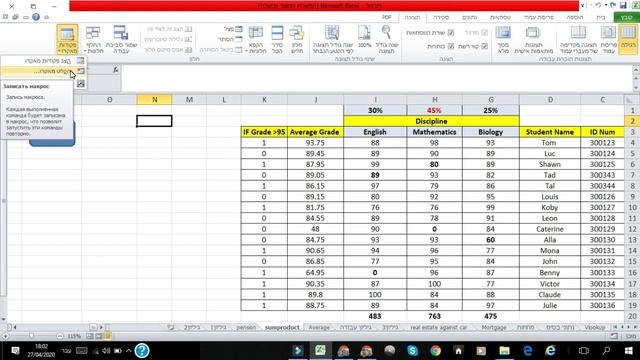Click the Save icon in quick access toolbar
The height and width of the screenshot is (360, 640).
623,6
